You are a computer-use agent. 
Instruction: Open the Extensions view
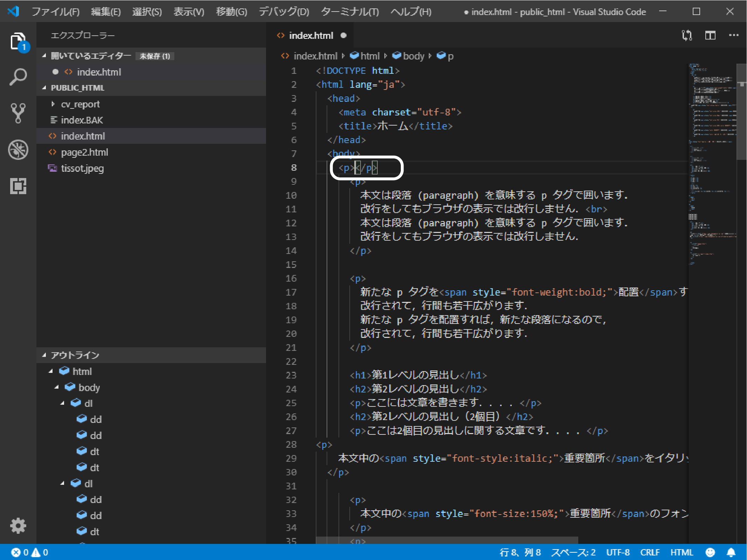18,186
